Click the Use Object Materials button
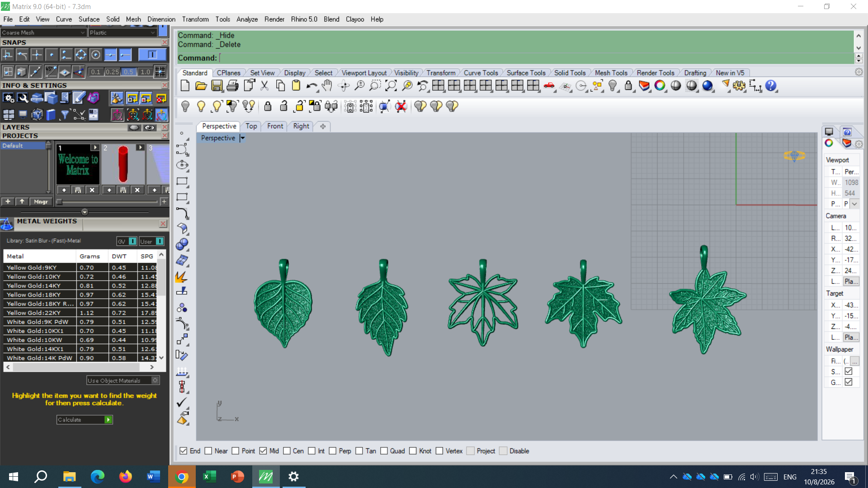This screenshot has height=488, width=868. coord(123,380)
